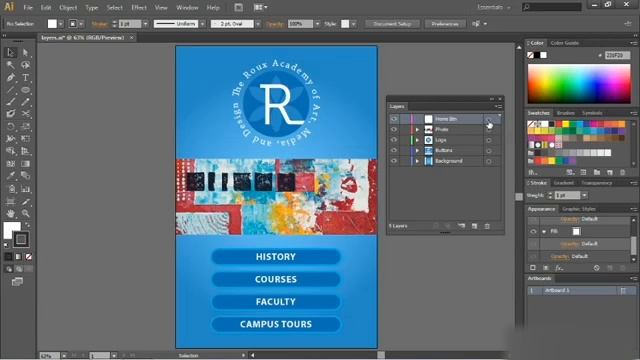Open the Essentials workspace dropdown
The width and height of the screenshot is (640, 360).
tap(493, 7)
